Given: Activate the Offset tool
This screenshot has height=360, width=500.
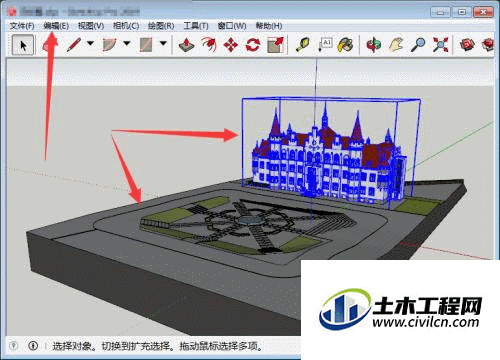Looking at the screenshot, I should [209, 45].
